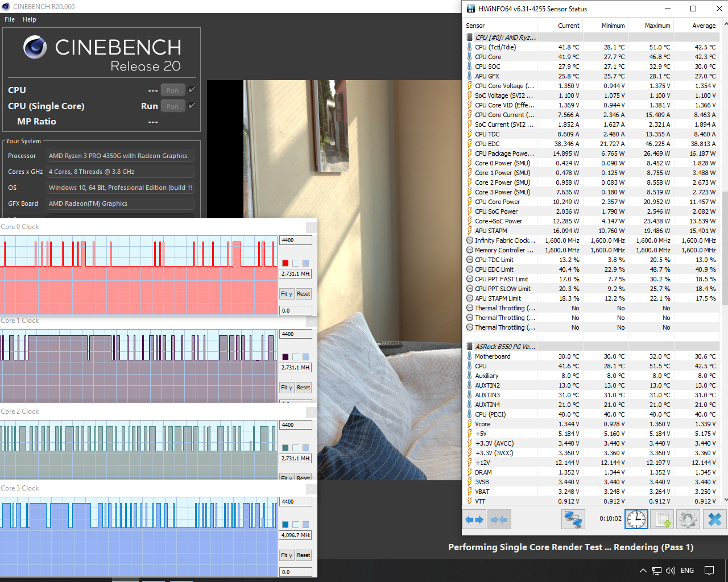
Task: Pick the dark purple line swatch in Core 1 graph
Action: click(x=286, y=357)
